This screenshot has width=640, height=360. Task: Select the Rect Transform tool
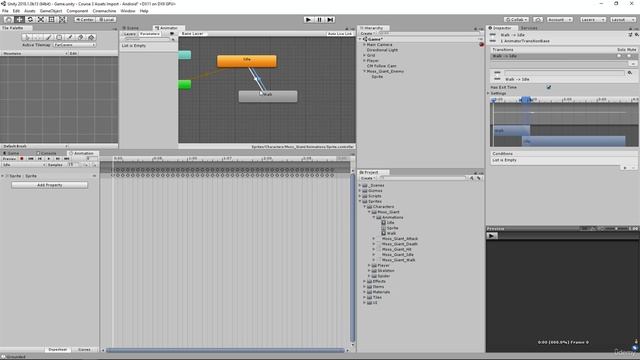pyautogui.click(x=51, y=20)
